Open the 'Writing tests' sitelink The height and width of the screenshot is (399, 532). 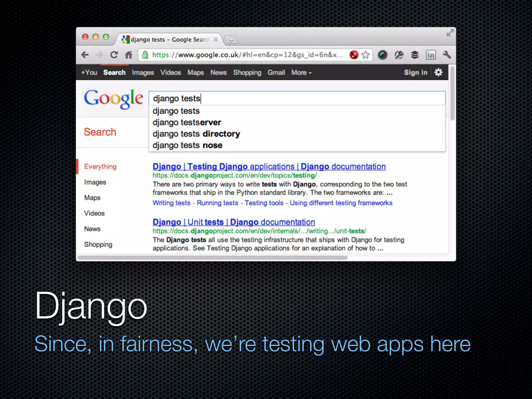pyautogui.click(x=171, y=203)
